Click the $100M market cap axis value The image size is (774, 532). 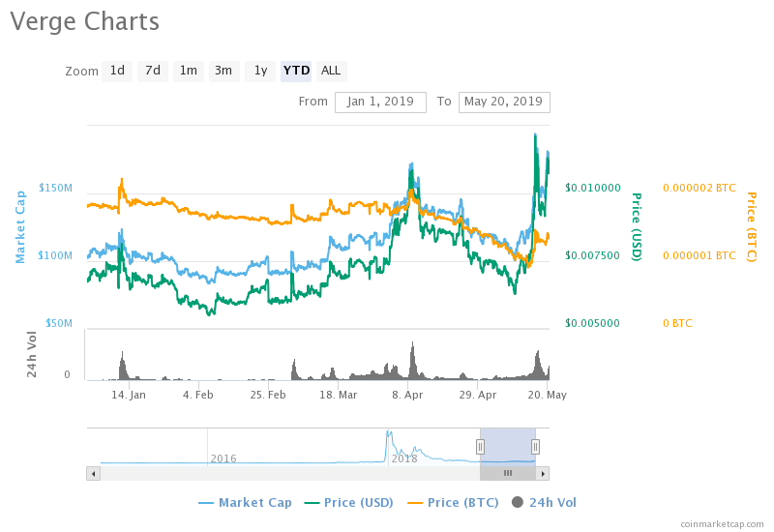coord(55,255)
